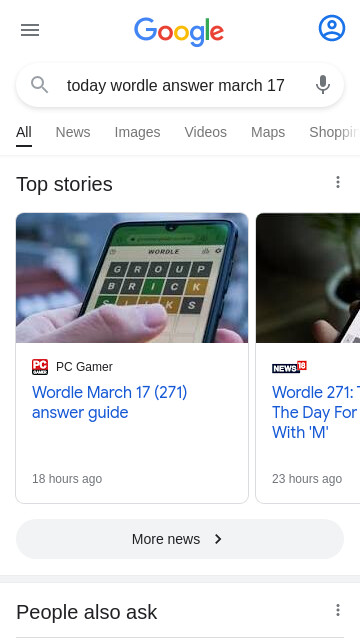
Task: Open the Google account profile icon
Action: pos(331,28)
